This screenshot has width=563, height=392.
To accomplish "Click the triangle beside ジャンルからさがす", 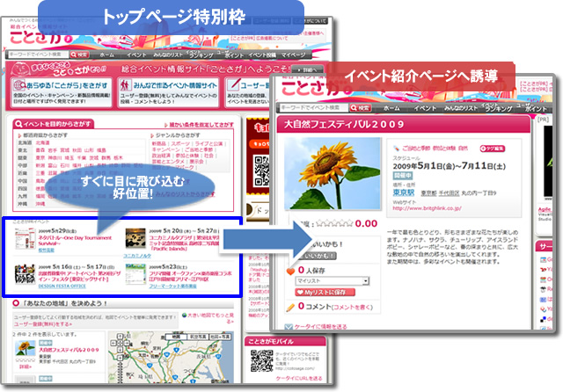I will point(152,135).
